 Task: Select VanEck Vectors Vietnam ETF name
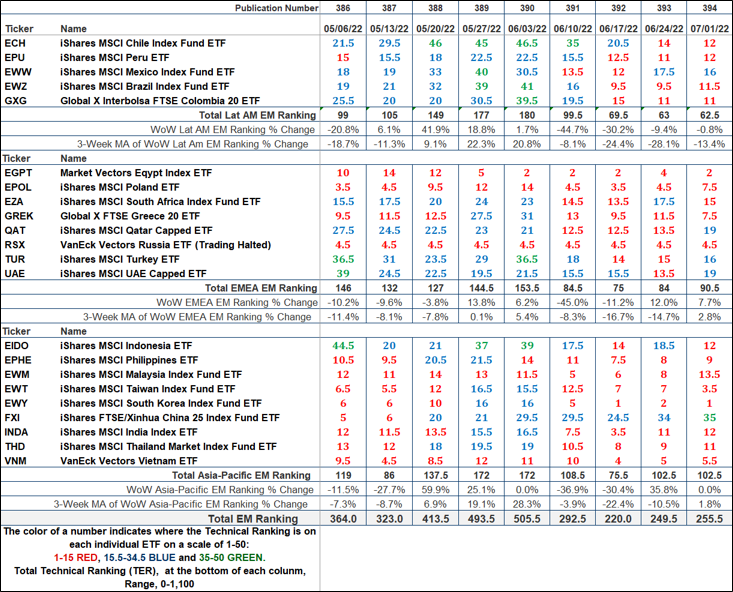(x=129, y=462)
